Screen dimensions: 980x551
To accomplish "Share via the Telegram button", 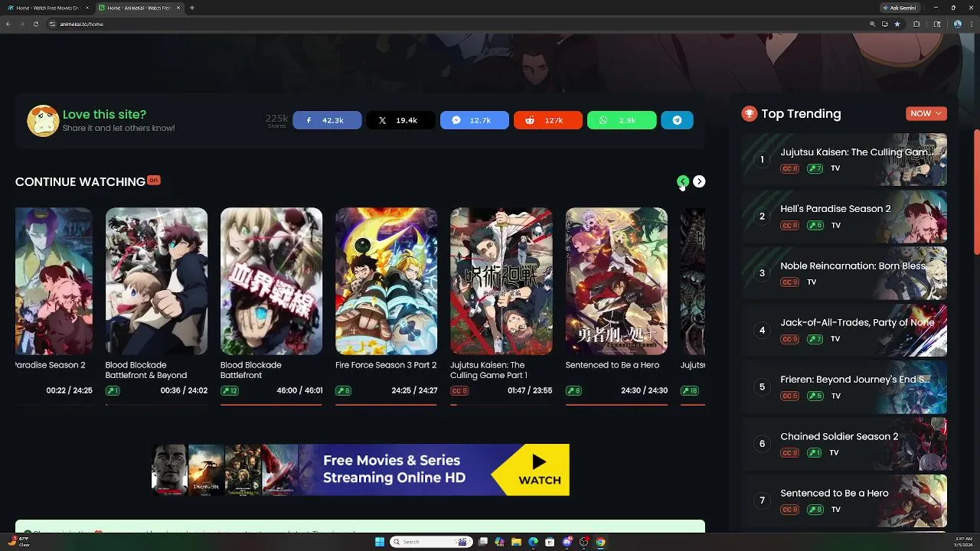I will tap(677, 120).
